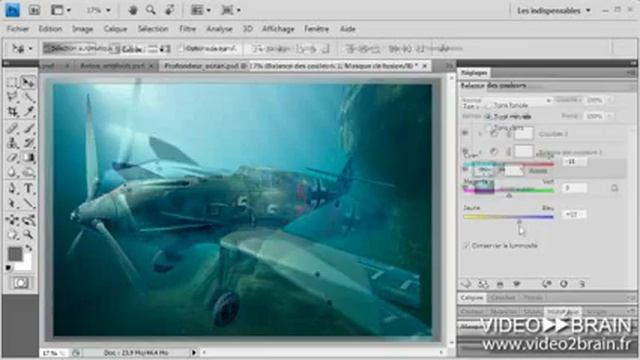Select the 3D Rotate tool
This screenshot has height=360, width=640.
(12, 220)
